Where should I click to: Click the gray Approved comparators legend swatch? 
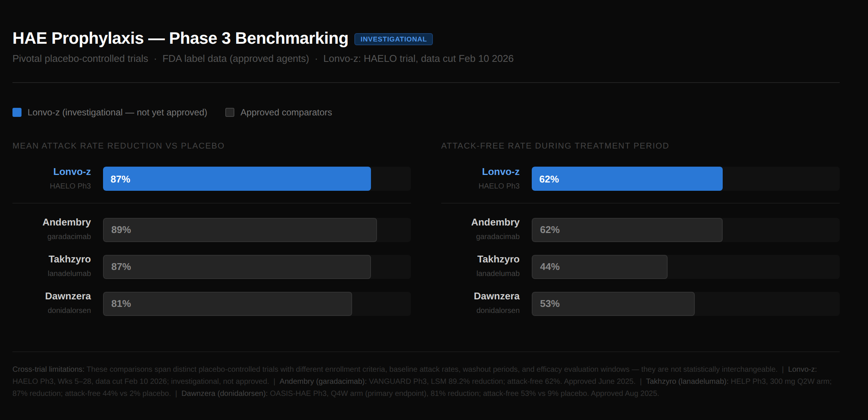[x=230, y=112]
